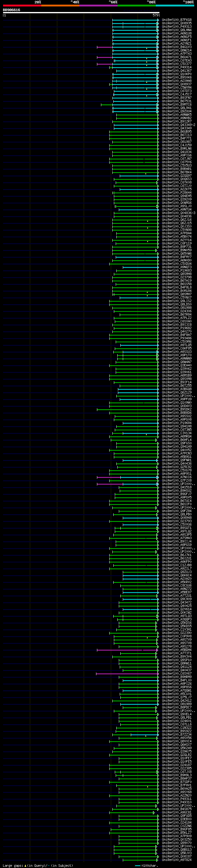This screenshot has width=197, height=868.
Task: Select the UniRef100_B9IFN7 label
Action: [x=176, y=98]
